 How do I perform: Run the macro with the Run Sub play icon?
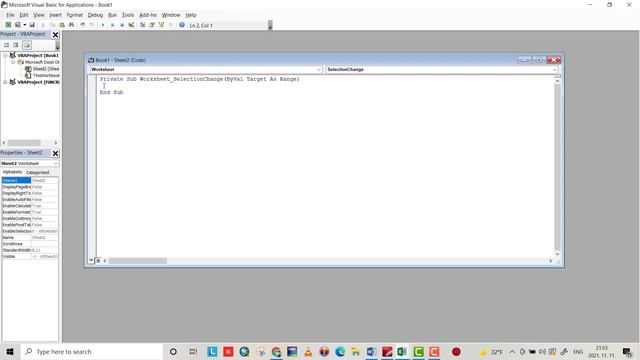[x=103, y=25]
